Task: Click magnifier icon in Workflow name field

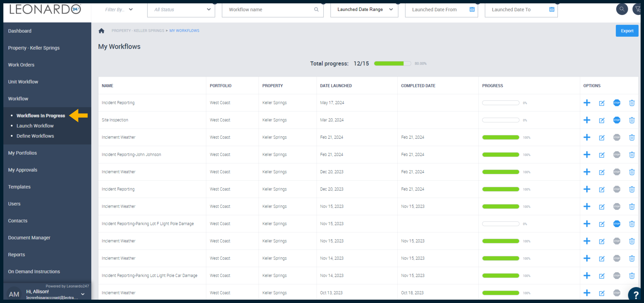Action: click(316, 9)
